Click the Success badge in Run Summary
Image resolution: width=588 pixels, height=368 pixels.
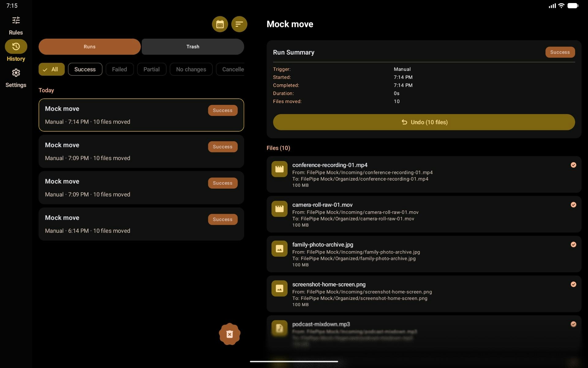560,52
